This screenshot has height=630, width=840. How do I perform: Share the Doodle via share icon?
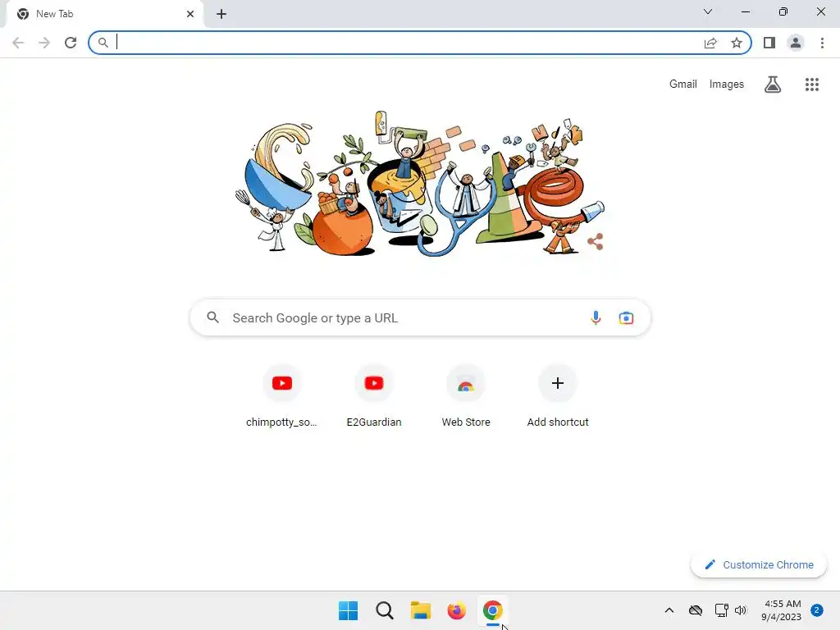(596, 242)
